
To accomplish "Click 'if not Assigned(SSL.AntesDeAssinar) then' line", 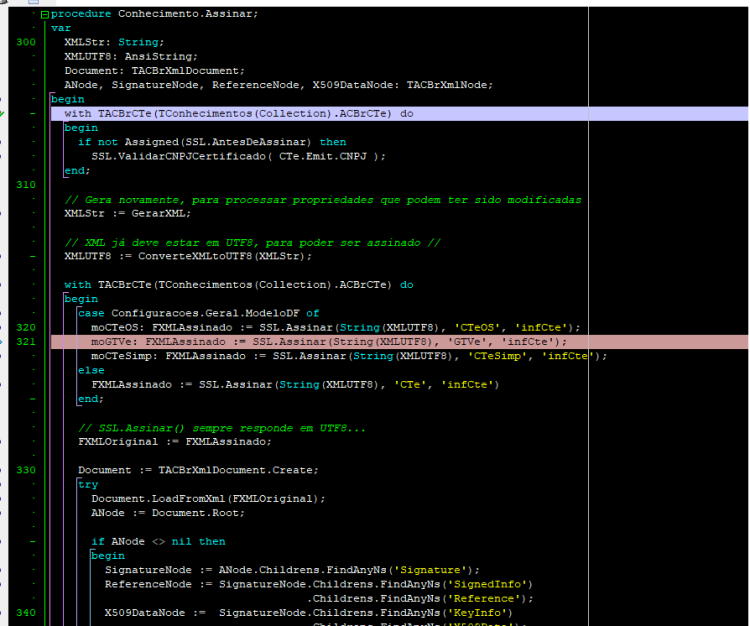I will click(212, 142).
